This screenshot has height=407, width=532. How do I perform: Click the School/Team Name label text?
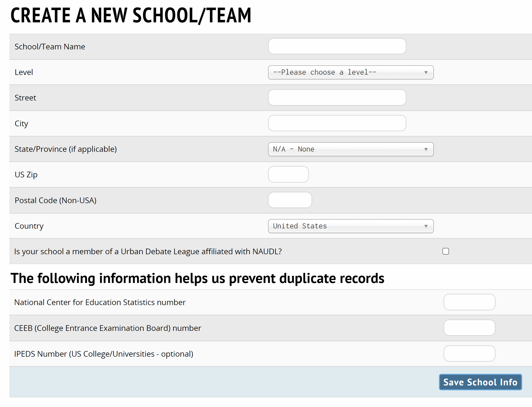tap(50, 47)
